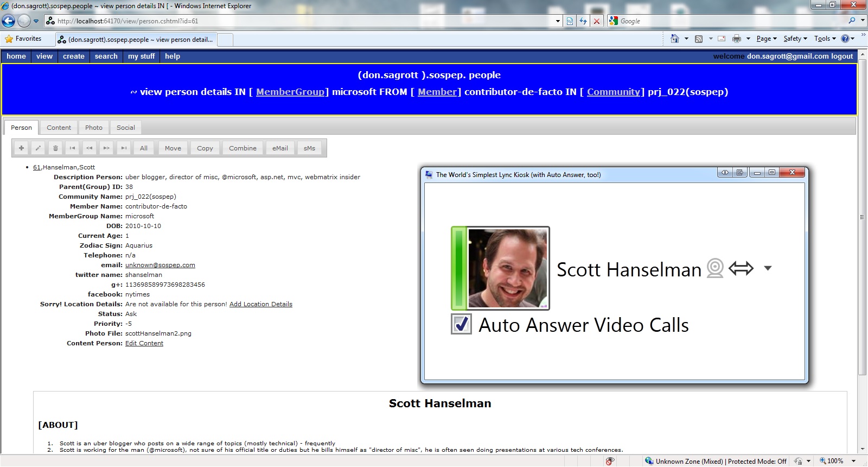Click the Add Location Details link

(261, 304)
